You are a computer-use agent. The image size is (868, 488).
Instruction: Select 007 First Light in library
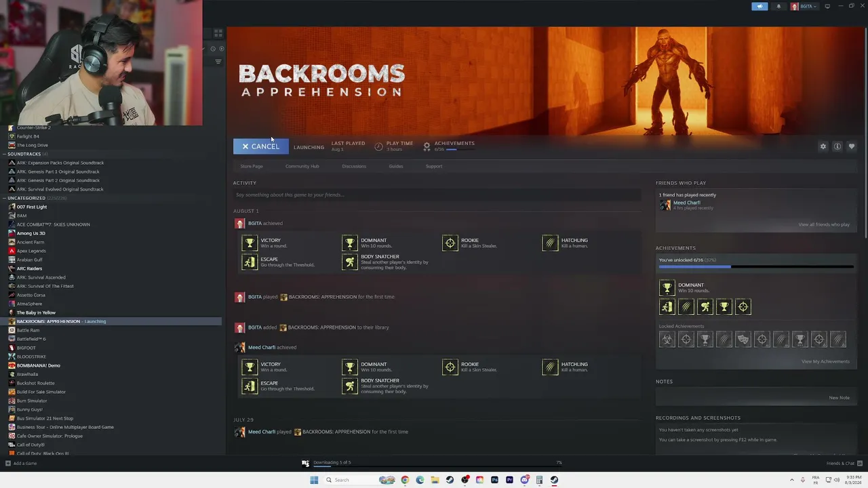tap(32, 207)
